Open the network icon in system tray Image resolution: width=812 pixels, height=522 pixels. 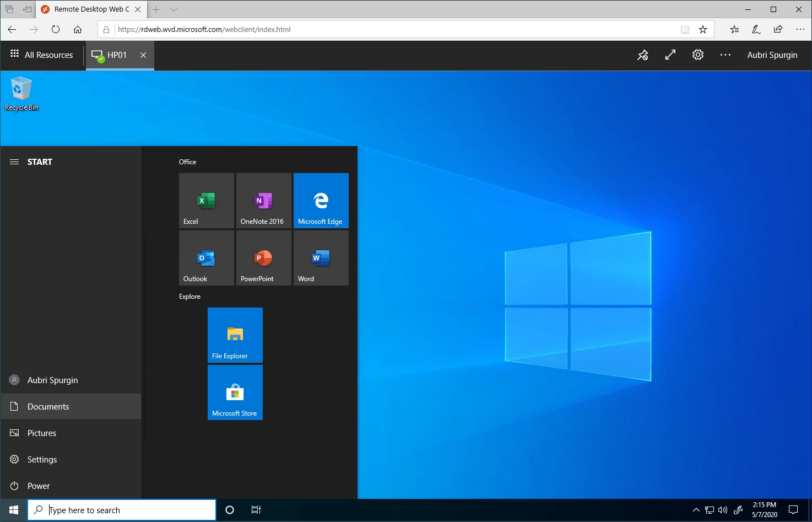(x=710, y=510)
